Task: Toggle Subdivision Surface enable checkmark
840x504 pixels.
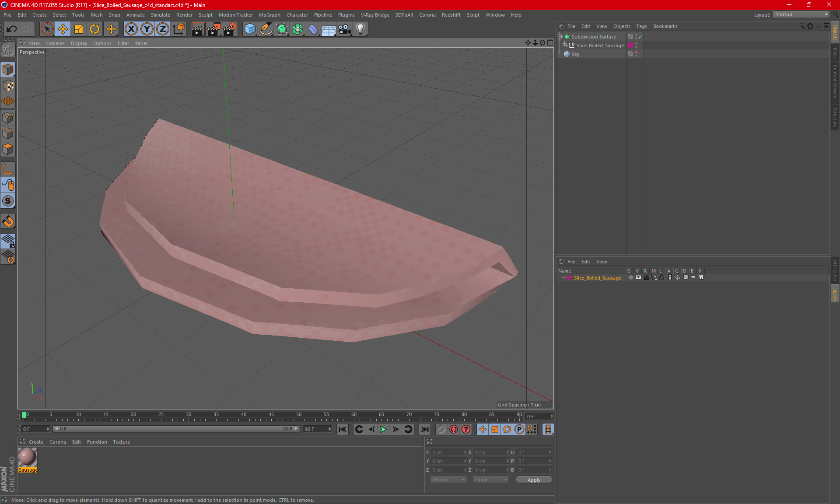Action: pos(640,37)
